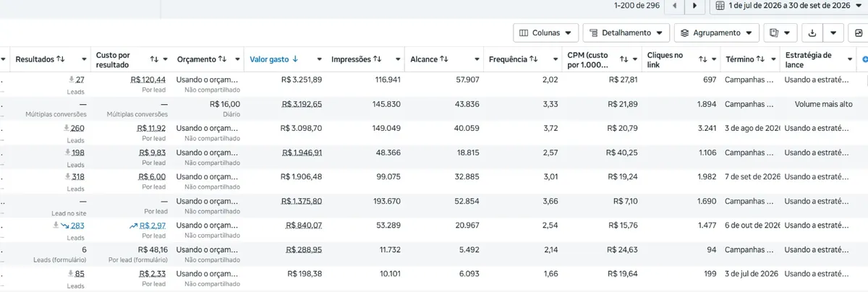
Task: Click the underlined result value 27
Action: coord(80,80)
